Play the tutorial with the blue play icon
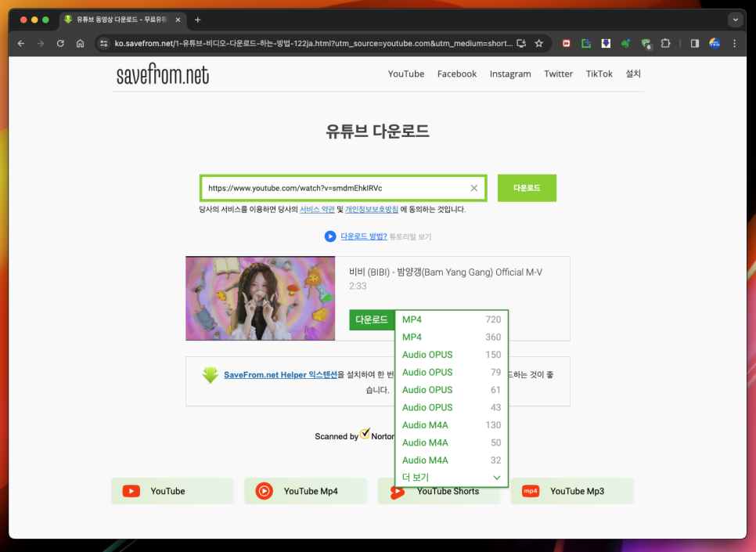Screen dimensions: 756x552 tap(330, 236)
